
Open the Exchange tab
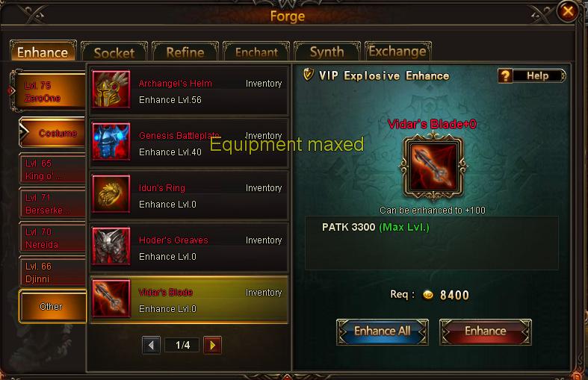coord(398,51)
